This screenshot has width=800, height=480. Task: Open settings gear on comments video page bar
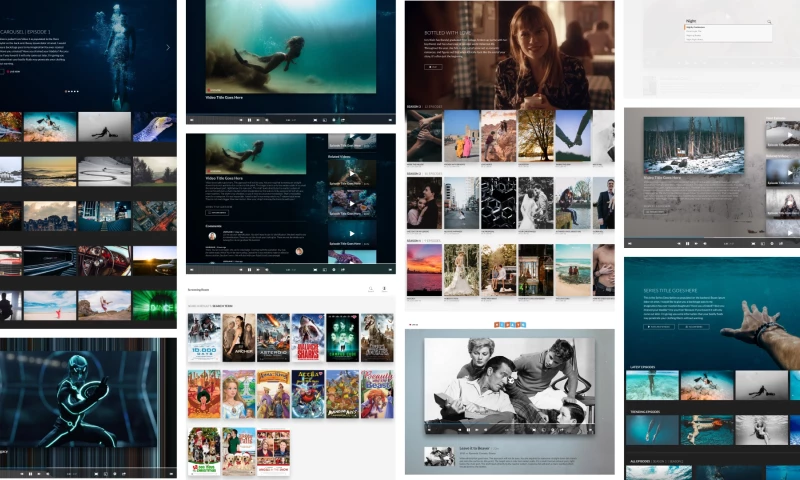tap(334, 269)
